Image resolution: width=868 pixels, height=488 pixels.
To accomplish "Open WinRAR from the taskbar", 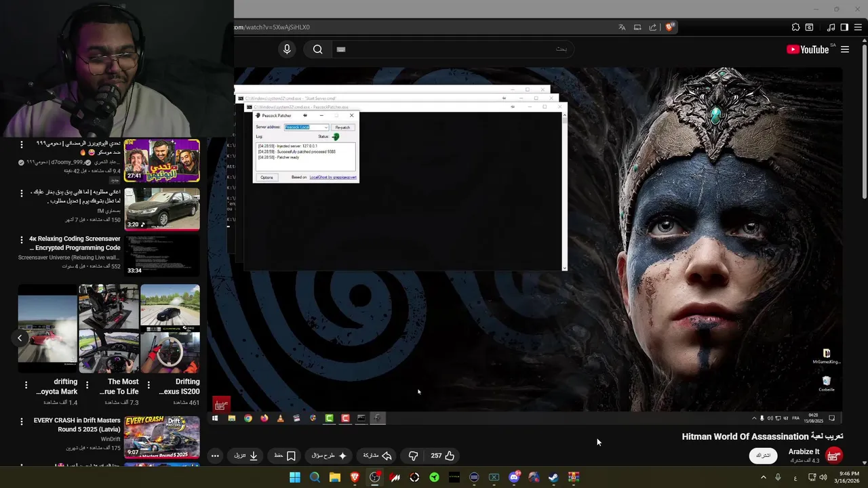I will 574,477.
